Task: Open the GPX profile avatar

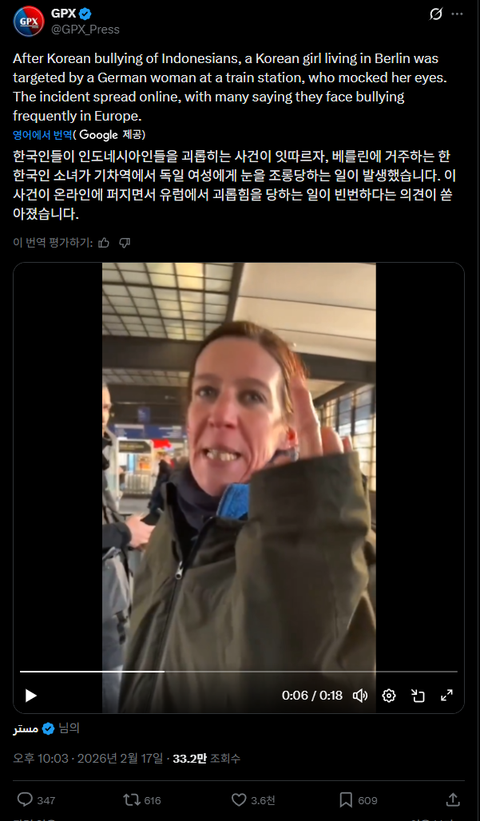Action: (28, 21)
